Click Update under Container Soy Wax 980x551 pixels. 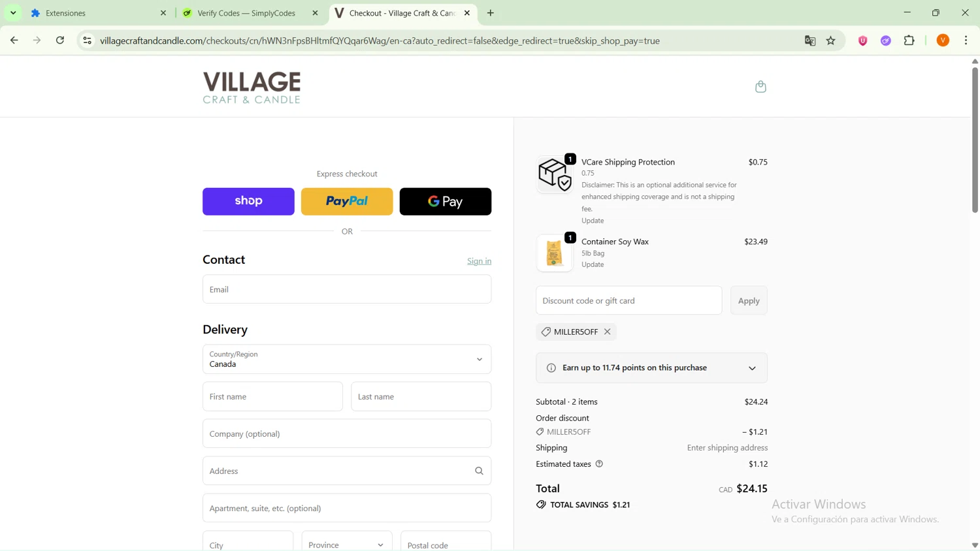593,264
